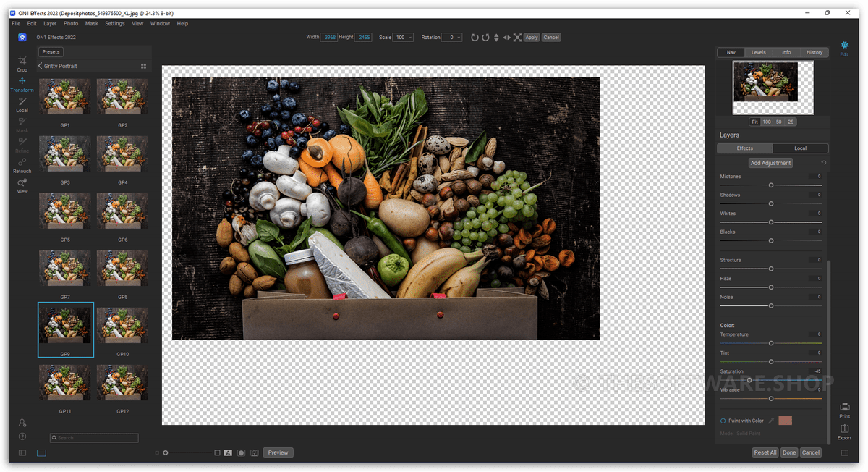Switch to the Local layers tab
868x472 pixels.
click(x=800, y=148)
